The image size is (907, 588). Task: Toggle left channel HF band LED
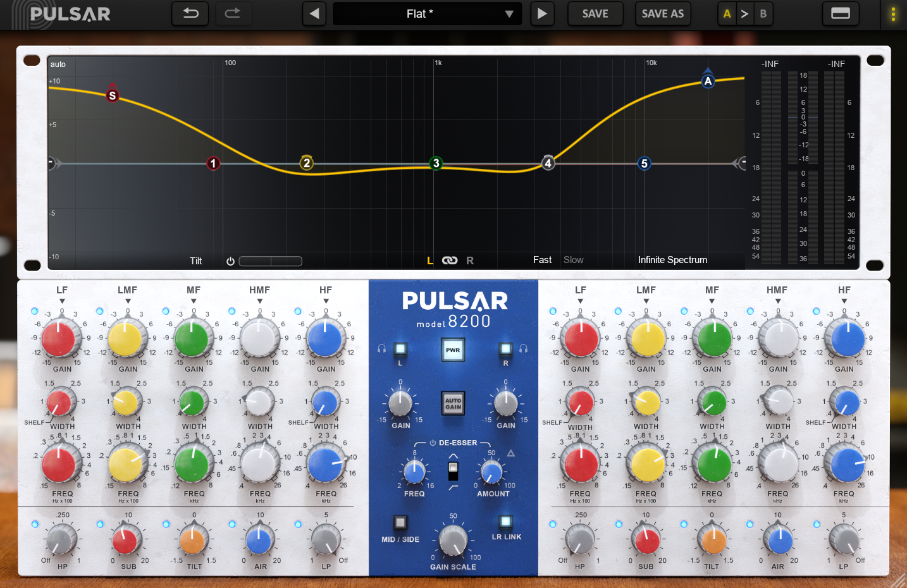tap(298, 311)
